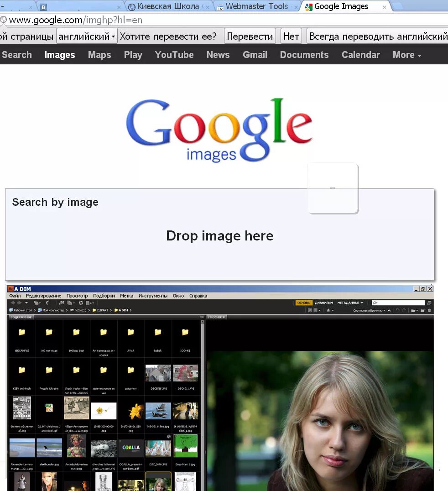Expand the 'МЕТАДАННЫЕ' workspace dropdown arrow
Viewport: 448px width, 491px height.
(362, 303)
